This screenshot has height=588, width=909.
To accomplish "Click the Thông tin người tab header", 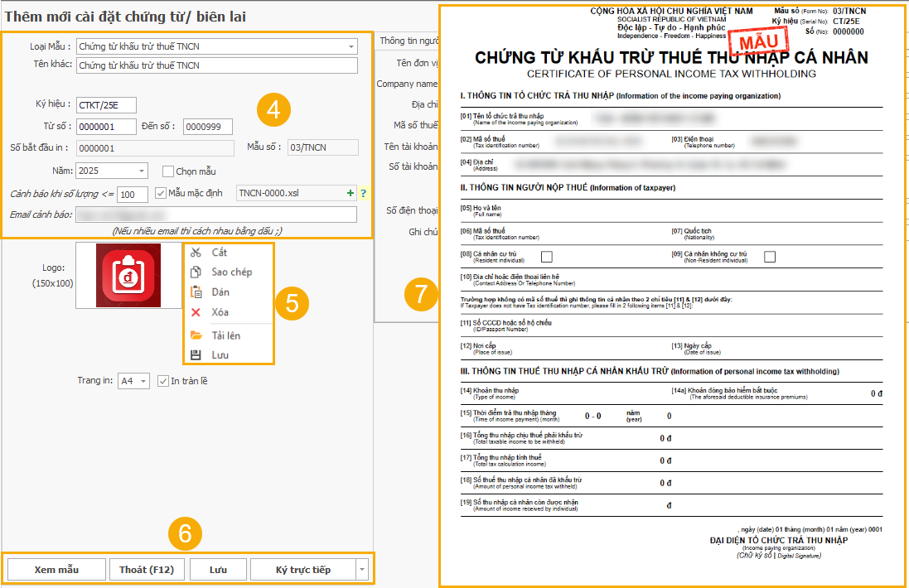I will point(409,41).
